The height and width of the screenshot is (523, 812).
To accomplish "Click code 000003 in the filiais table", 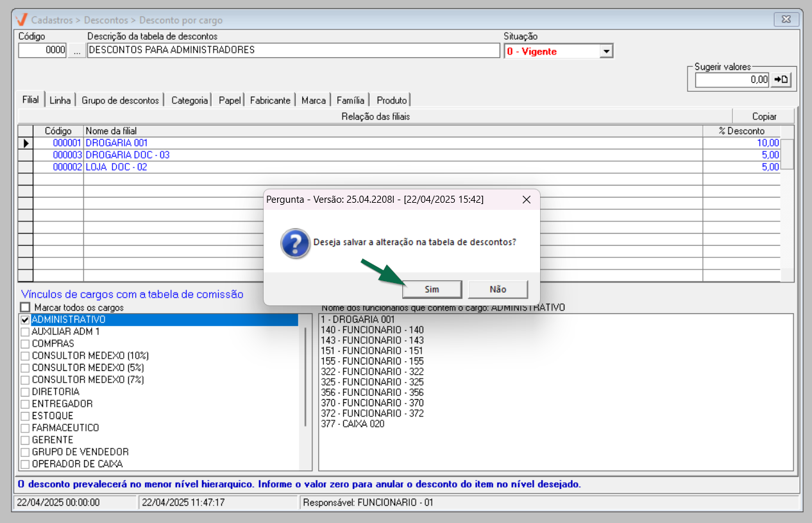I will click(x=58, y=155).
